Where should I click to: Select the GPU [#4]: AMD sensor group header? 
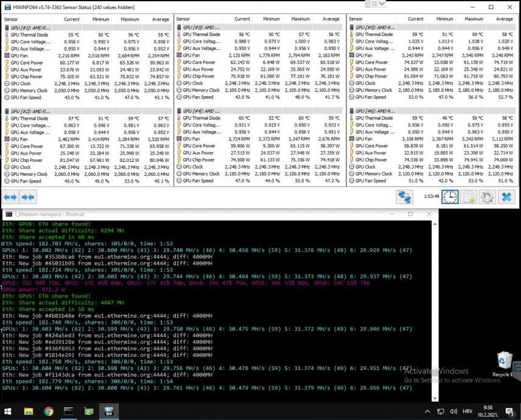259,111
